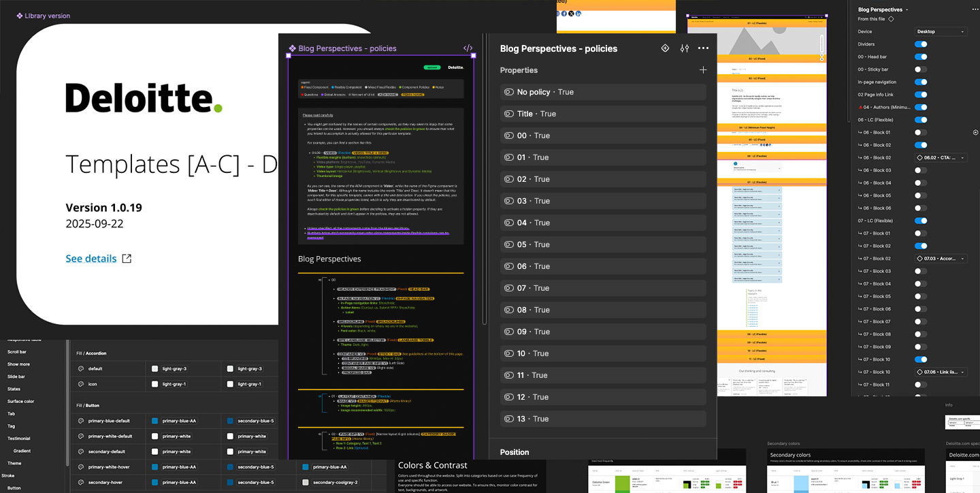This screenshot has height=493, width=980.
Task: Toggle the Dividers switch off
Action: pyautogui.click(x=920, y=44)
